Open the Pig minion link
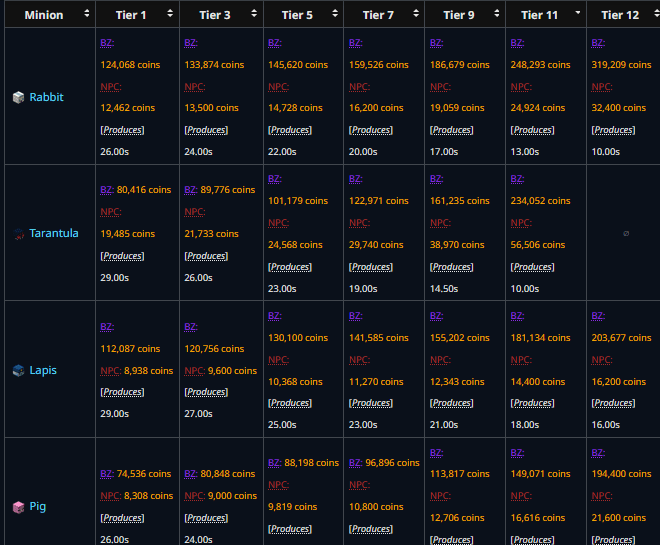The height and width of the screenshot is (545, 660). point(37,506)
